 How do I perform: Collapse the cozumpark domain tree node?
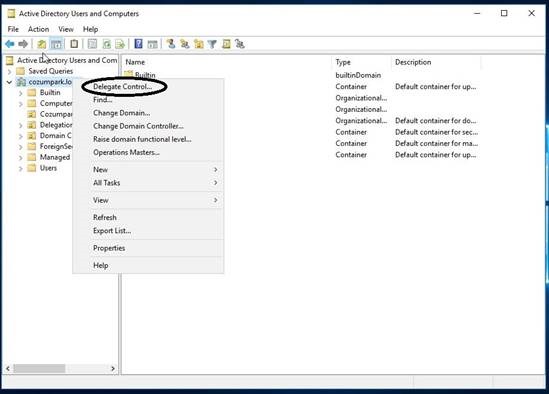coord(9,82)
